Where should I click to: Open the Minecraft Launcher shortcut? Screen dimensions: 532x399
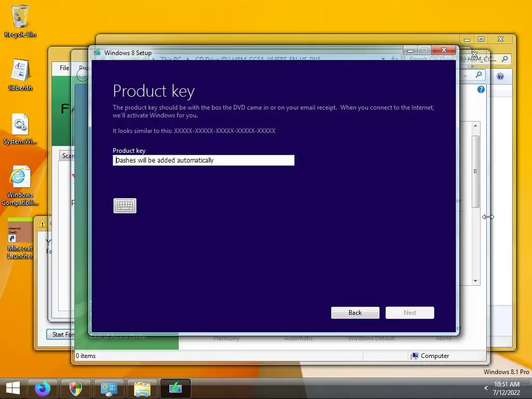pyautogui.click(x=20, y=239)
